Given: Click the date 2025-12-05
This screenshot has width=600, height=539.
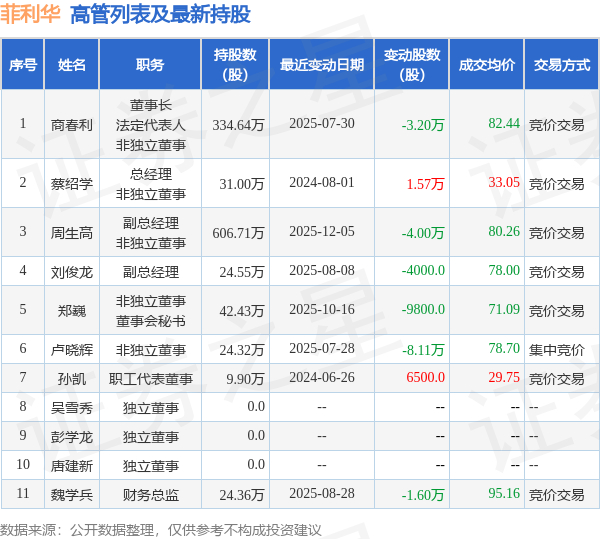Looking at the screenshot, I should coord(322,231).
